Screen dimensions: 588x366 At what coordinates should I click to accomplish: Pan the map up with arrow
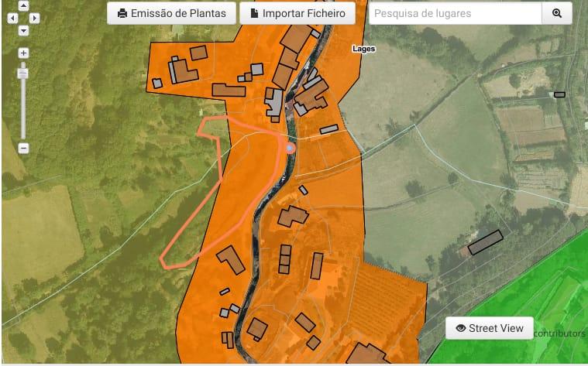[x=23, y=5]
